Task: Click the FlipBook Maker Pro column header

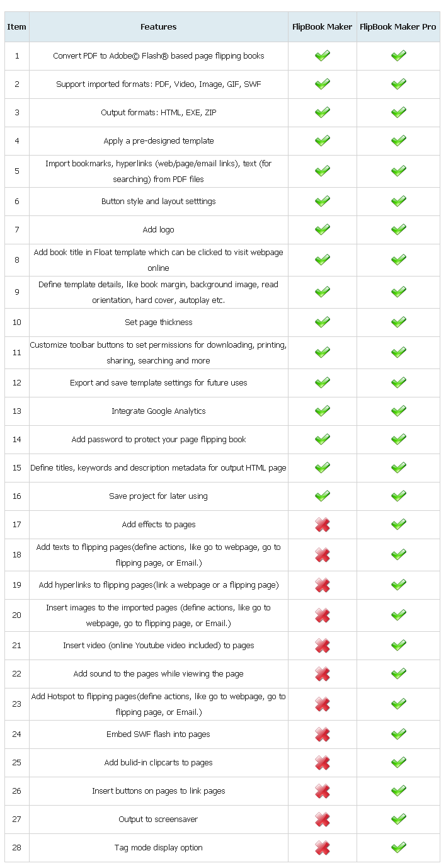Action: (398, 27)
